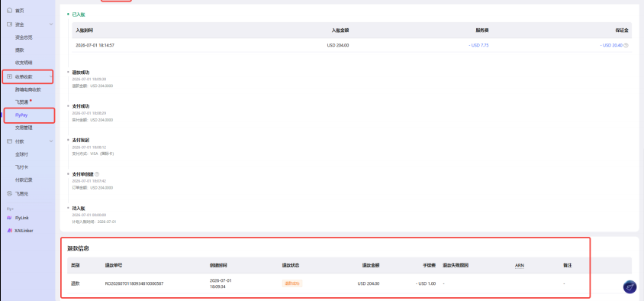Click the 支付发起 timeline step title

click(x=81, y=141)
